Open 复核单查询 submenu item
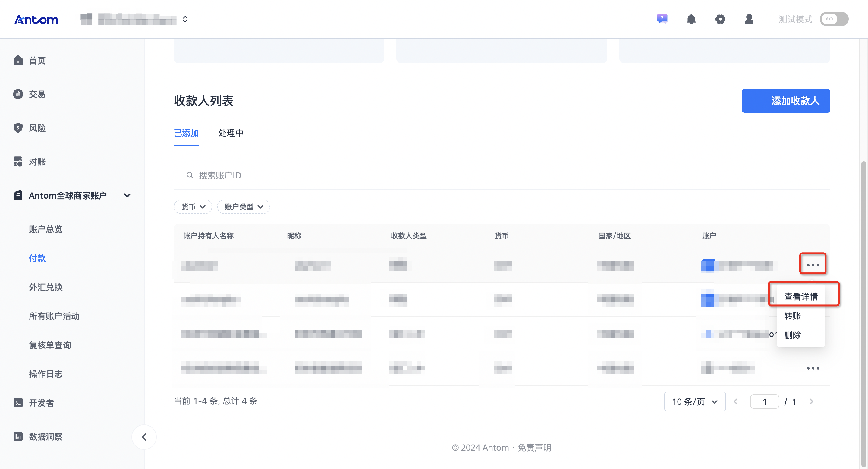The width and height of the screenshot is (868, 469). [x=50, y=345]
